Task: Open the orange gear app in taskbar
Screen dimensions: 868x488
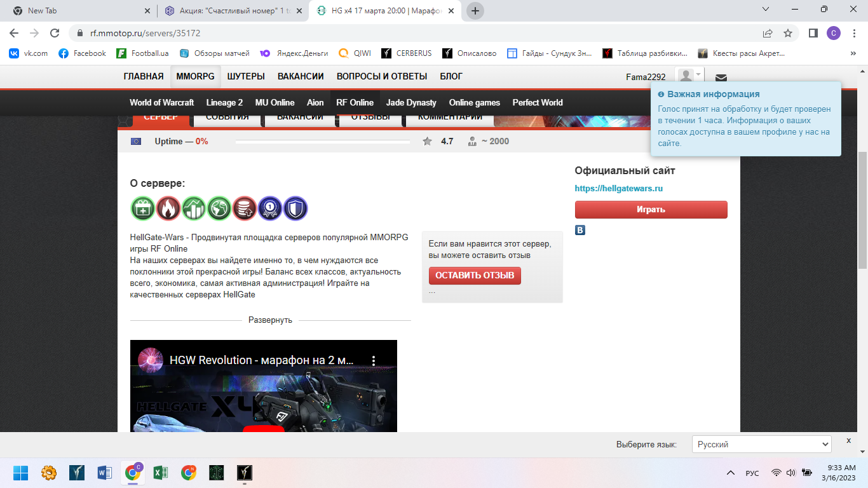Action: tap(49, 473)
